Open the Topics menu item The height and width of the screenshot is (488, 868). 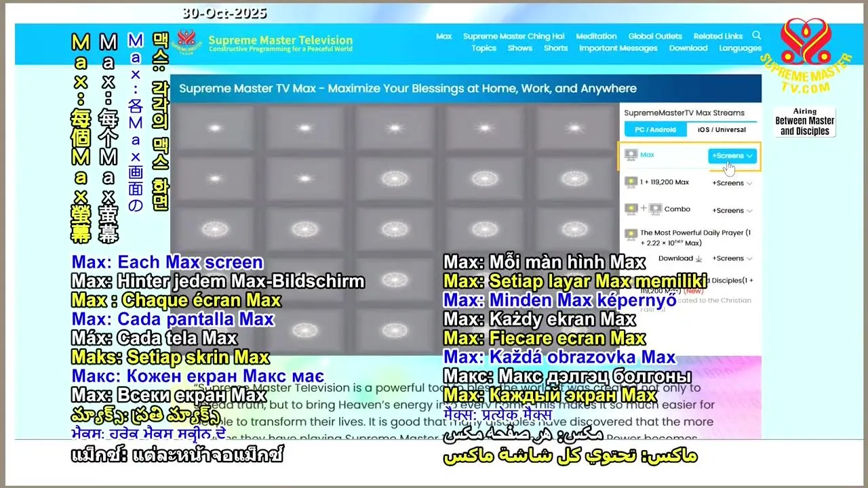tap(484, 48)
